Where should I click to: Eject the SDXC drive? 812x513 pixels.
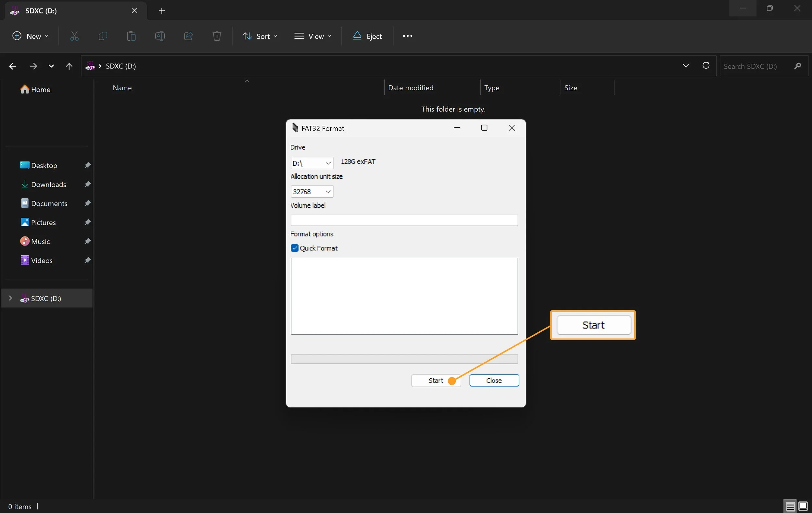(367, 36)
